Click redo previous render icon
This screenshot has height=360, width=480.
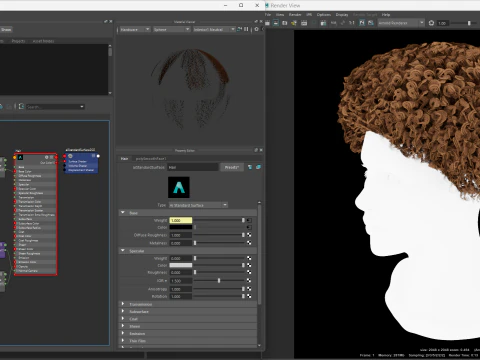pyautogui.click(x=267, y=23)
